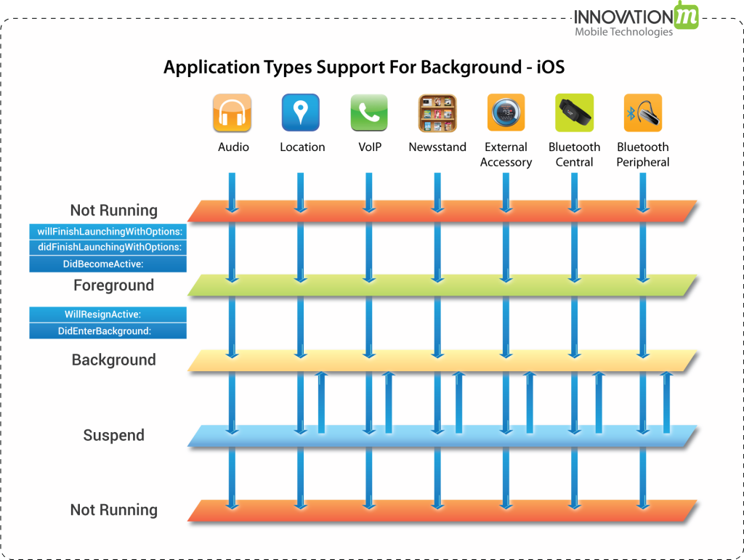Click the DidEnterBackground label bar

108,330
